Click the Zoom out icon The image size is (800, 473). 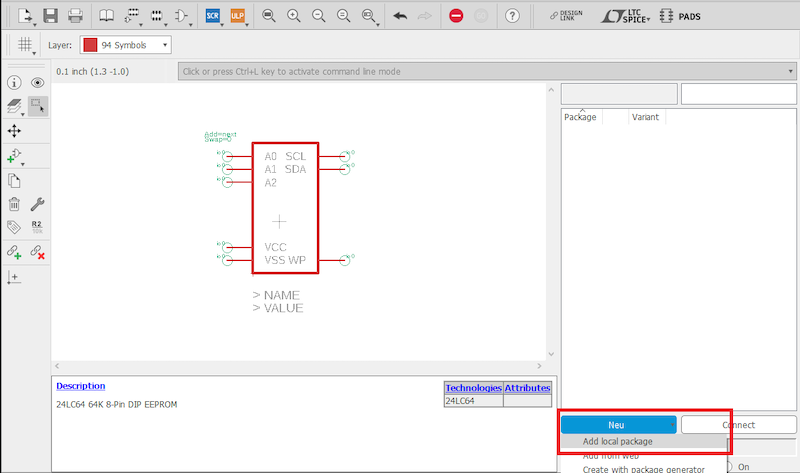[x=318, y=16]
